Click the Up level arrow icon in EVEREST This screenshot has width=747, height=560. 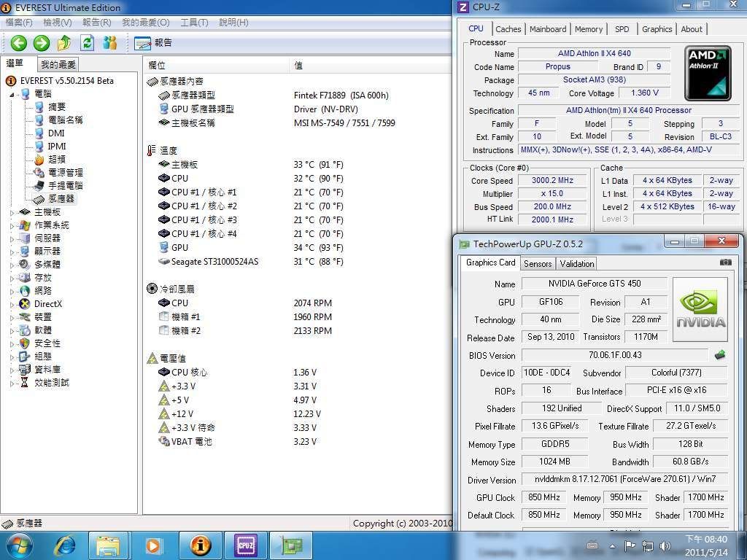pyautogui.click(x=64, y=43)
